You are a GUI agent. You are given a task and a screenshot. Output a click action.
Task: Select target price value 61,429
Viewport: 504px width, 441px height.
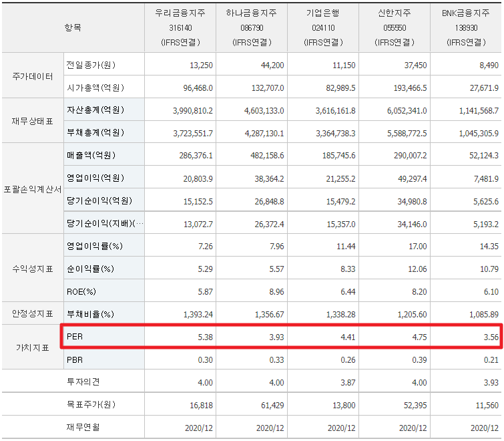click(x=272, y=406)
